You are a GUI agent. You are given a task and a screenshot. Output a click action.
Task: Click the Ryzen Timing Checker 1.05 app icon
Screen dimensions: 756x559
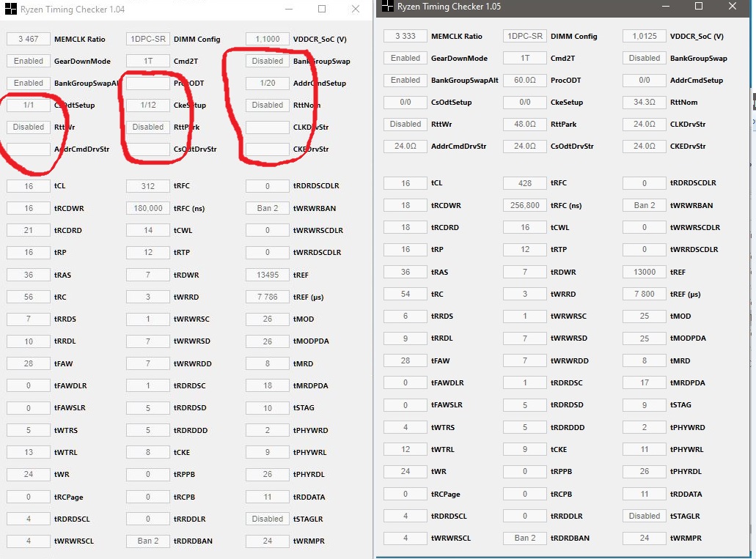[388, 7]
